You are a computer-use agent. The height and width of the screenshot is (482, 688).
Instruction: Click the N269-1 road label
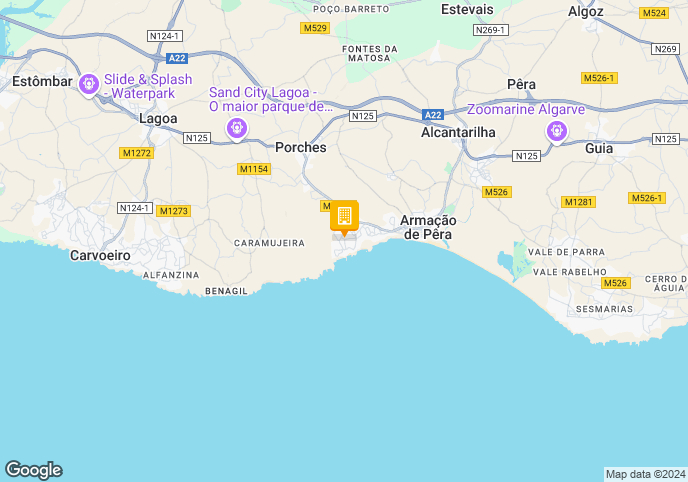point(491,30)
